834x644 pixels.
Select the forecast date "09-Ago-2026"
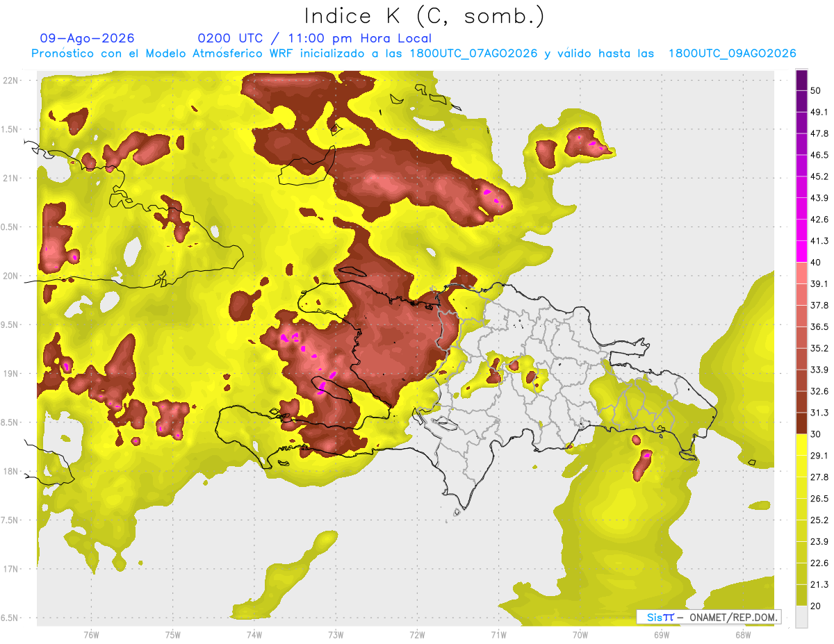(87, 38)
